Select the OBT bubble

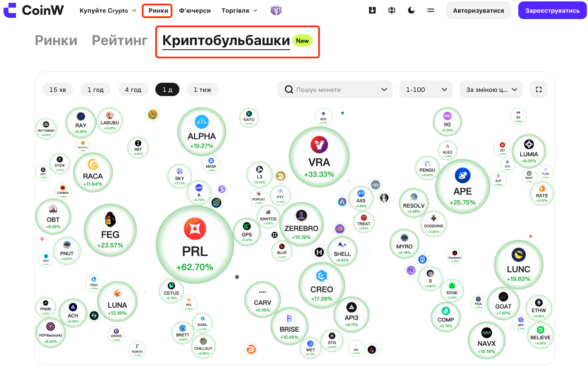point(53,217)
